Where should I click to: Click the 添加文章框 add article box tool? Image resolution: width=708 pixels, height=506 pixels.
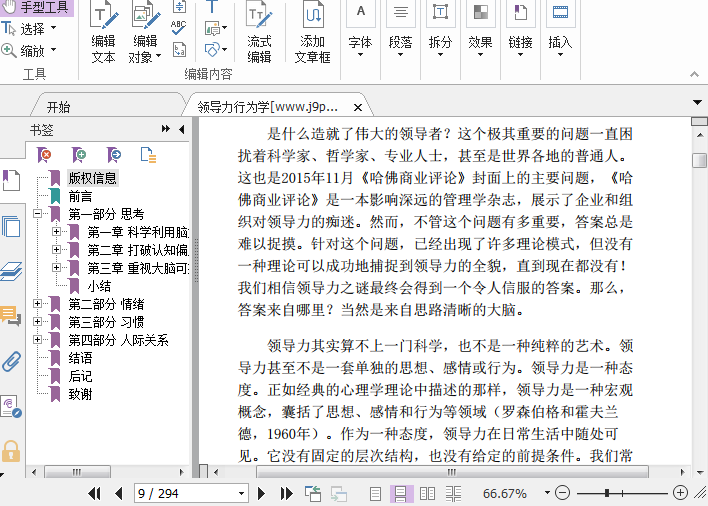pyautogui.click(x=312, y=33)
